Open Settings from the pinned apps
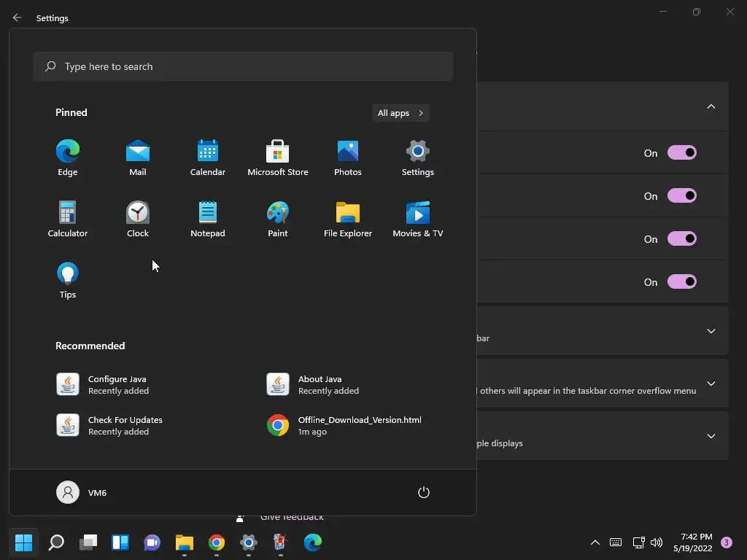 (x=418, y=158)
